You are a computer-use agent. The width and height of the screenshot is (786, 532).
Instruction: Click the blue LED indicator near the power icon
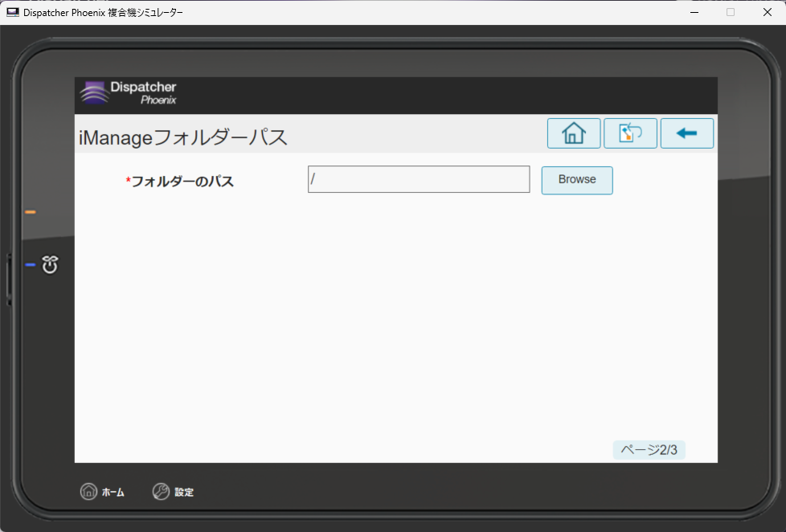click(31, 264)
